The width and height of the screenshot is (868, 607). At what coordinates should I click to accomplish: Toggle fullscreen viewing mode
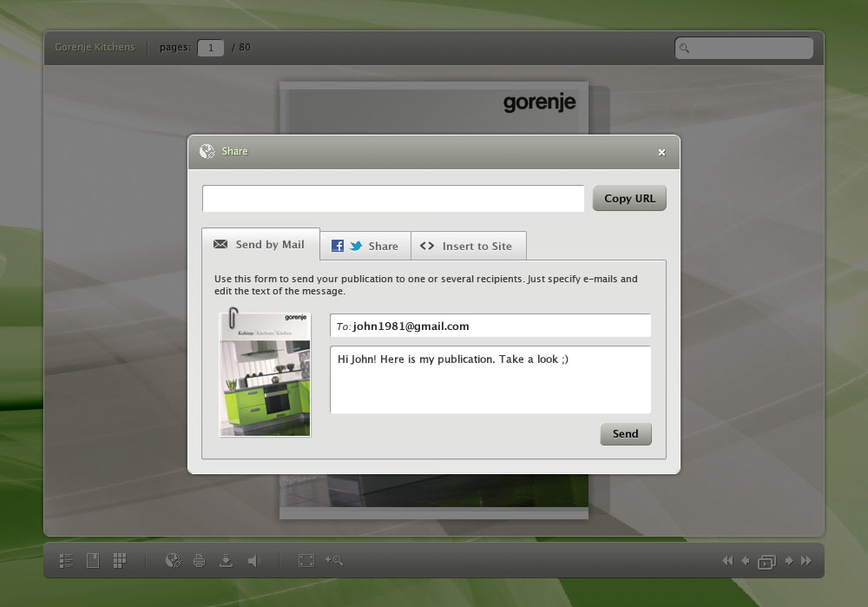tap(306, 561)
